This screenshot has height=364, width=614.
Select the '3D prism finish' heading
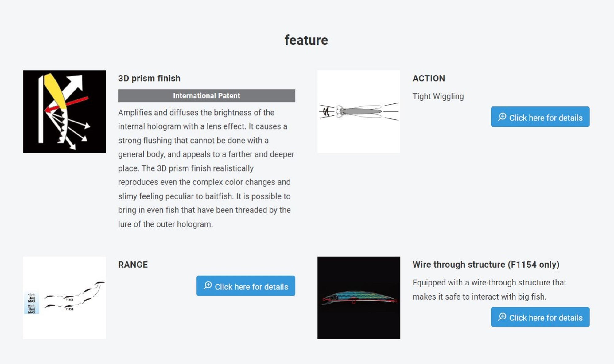pos(149,78)
